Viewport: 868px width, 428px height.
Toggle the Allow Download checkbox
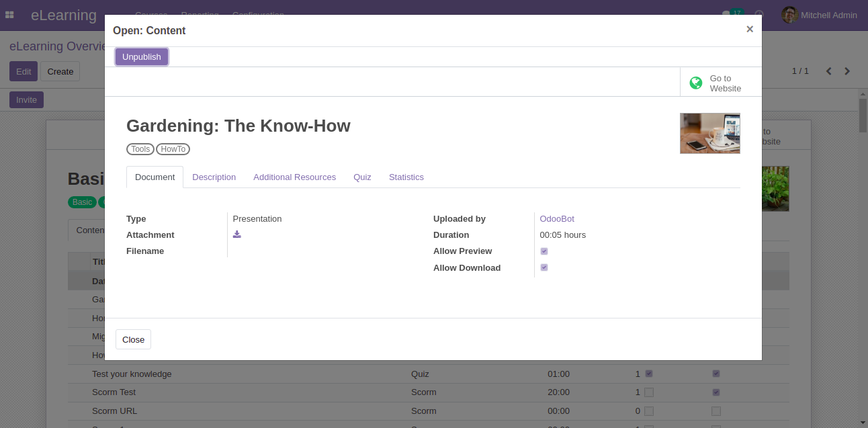tap(544, 267)
